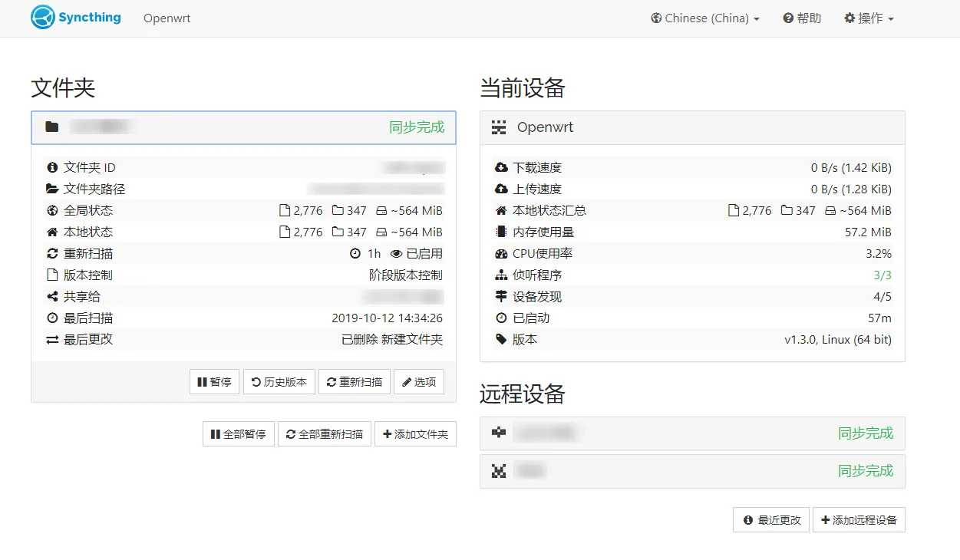Click the Openwrt device identicon
Viewport: 960px width, 560px height.
coord(499,127)
